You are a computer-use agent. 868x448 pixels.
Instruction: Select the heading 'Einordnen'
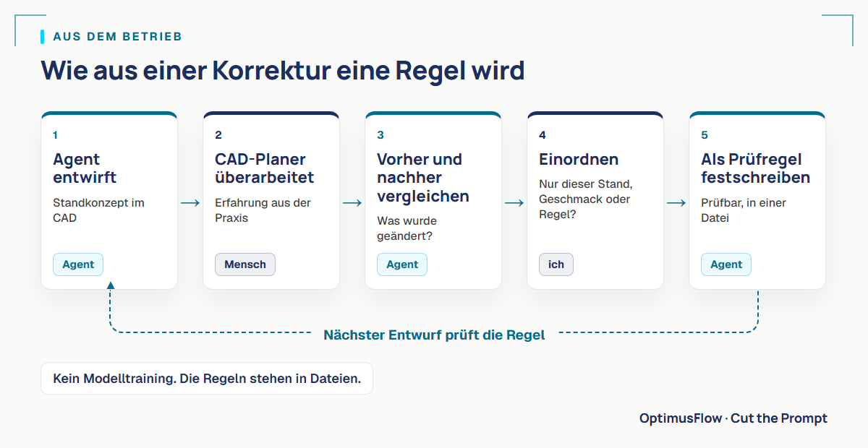(x=579, y=160)
